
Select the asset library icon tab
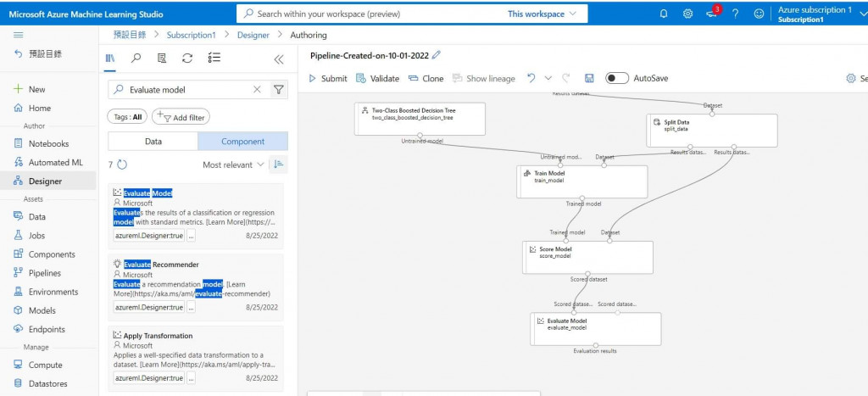point(109,59)
